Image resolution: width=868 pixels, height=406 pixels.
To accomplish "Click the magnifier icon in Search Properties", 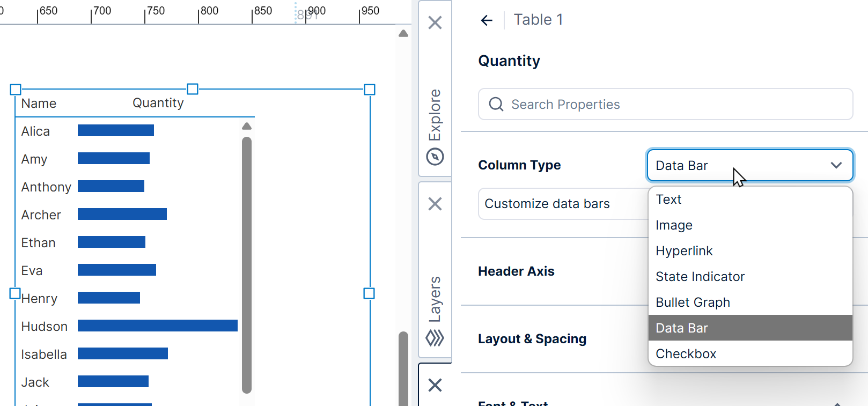I will click(x=496, y=104).
